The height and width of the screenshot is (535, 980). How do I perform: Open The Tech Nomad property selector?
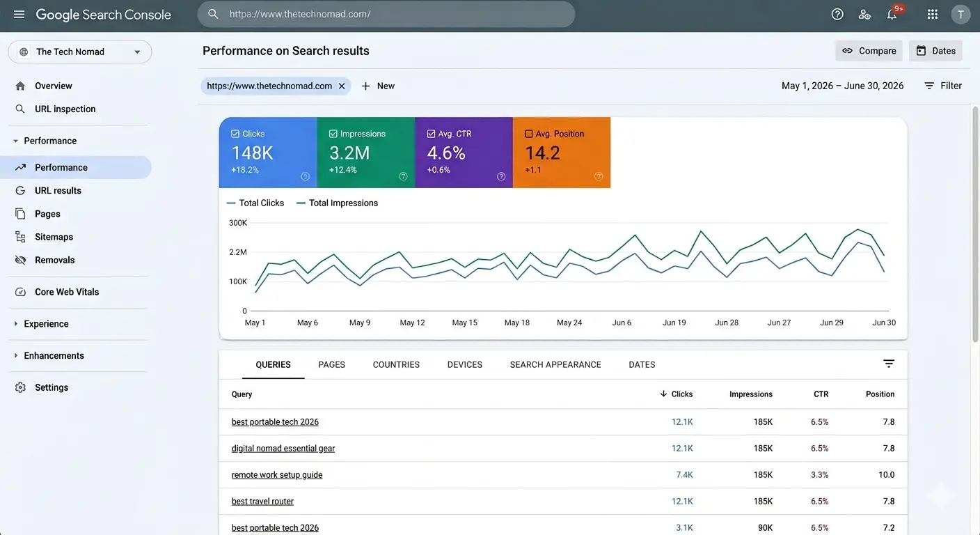click(79, 51)
